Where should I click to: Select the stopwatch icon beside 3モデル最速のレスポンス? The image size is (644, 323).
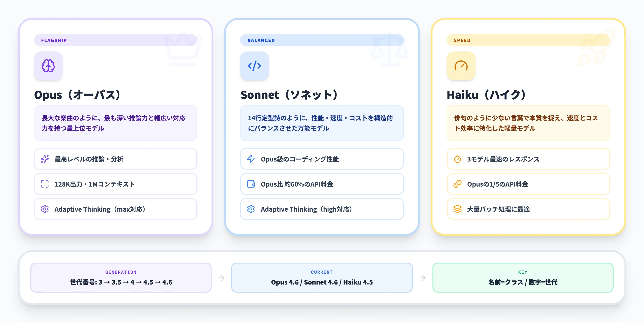point(457,159)
